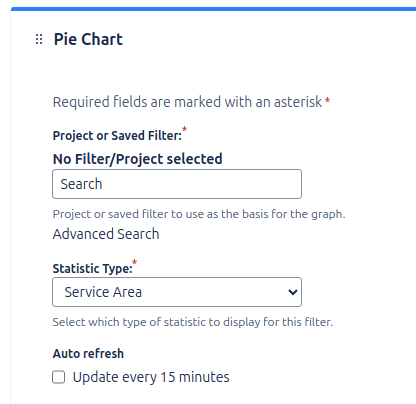Focus the Project or Saved Filter search box
This screenshot has height=404, width=416.
177,184
